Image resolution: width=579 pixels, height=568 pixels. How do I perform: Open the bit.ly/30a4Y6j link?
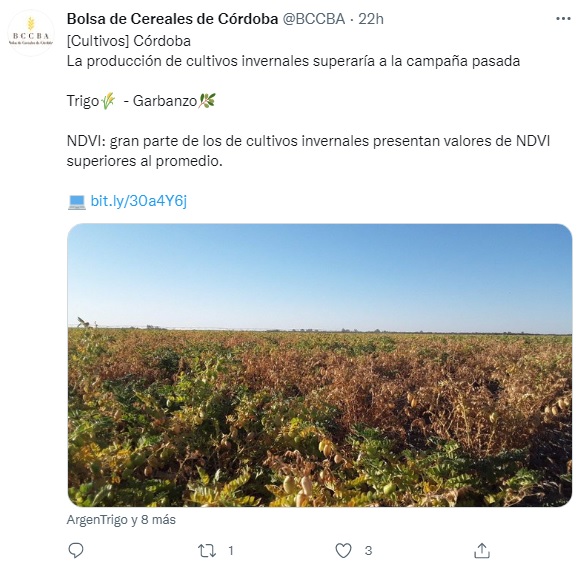pyautogui.click(x=139, y=201)
